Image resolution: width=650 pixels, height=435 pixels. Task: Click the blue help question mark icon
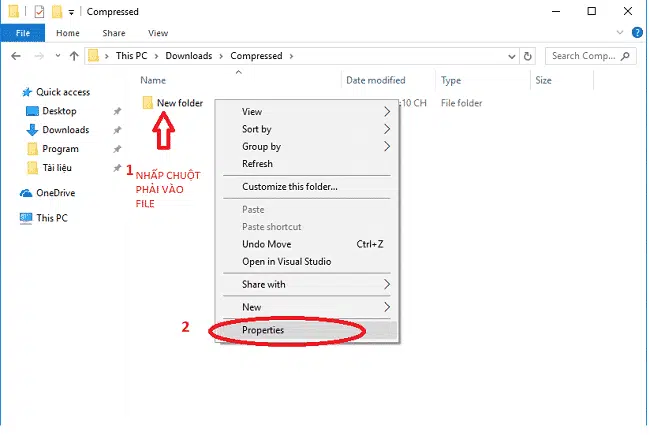pos(637,33)
